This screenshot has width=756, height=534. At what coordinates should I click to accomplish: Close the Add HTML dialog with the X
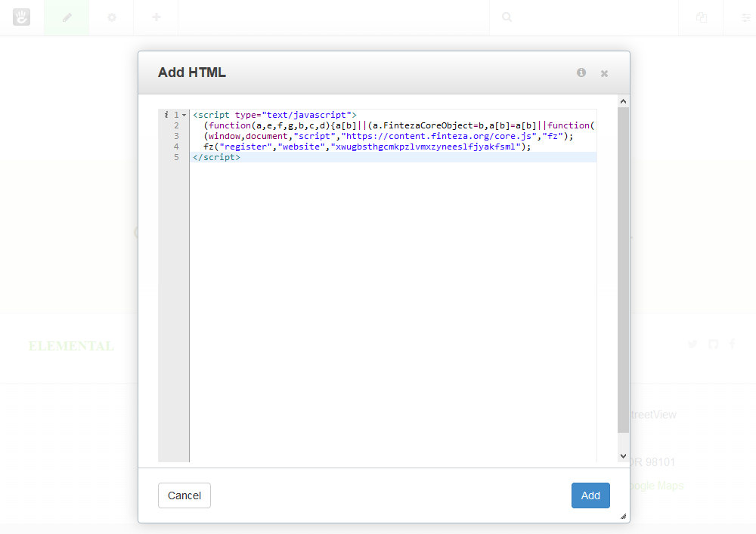click(x=604, y=73)
